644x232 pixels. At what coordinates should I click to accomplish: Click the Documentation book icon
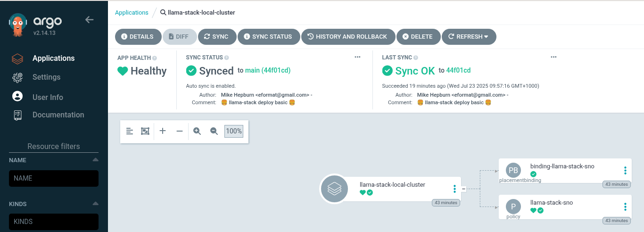coord(17,115)
